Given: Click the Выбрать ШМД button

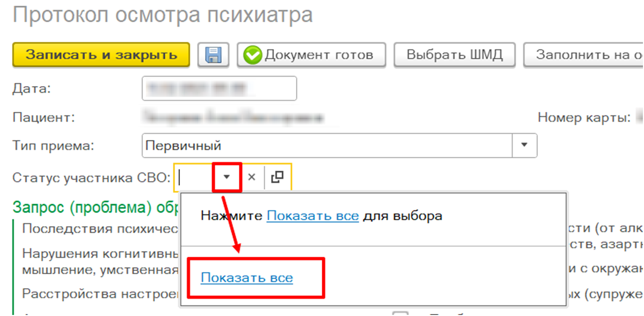Looking at the screenshot, I should click(455, 55).
